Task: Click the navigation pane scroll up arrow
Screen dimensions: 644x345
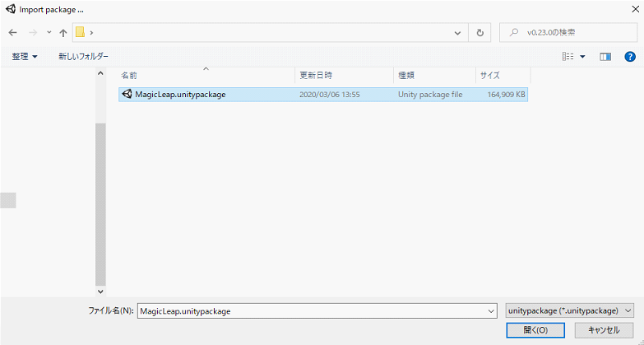Action: pyautogui.click(x=100, y=73)
